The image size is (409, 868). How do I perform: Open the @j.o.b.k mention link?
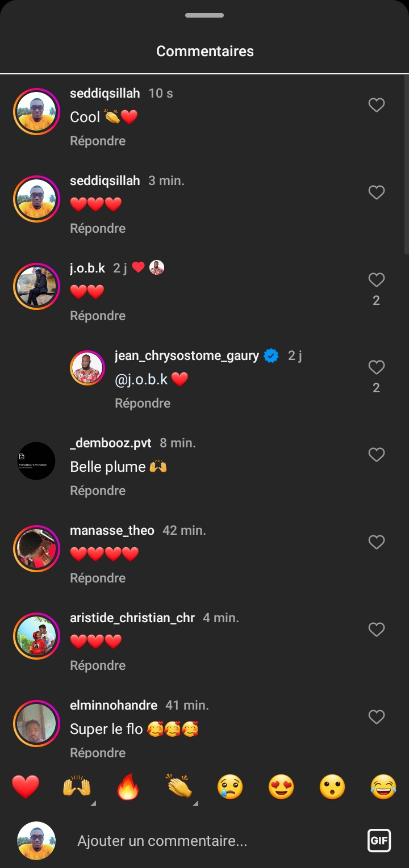(x=141, y=380)
